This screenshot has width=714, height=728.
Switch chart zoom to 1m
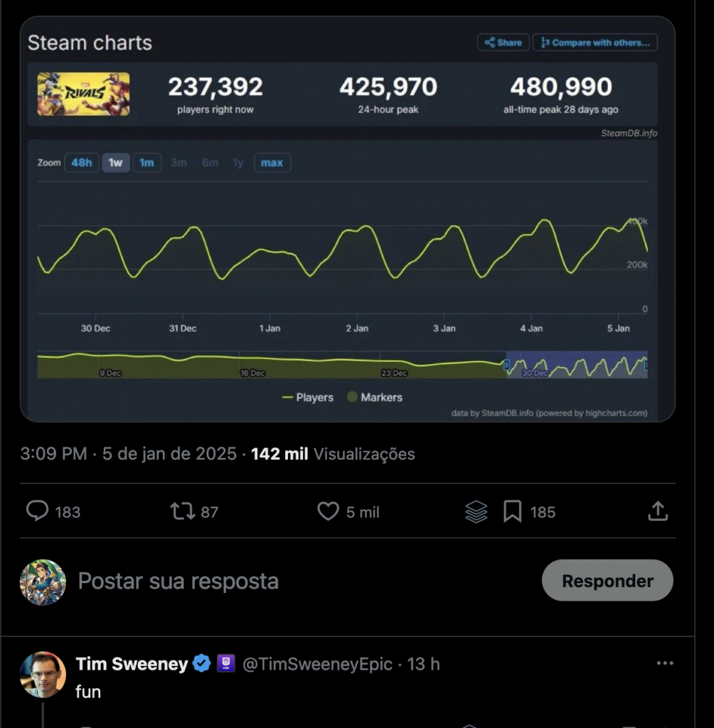pyautogui.click(x=146, y=163)
